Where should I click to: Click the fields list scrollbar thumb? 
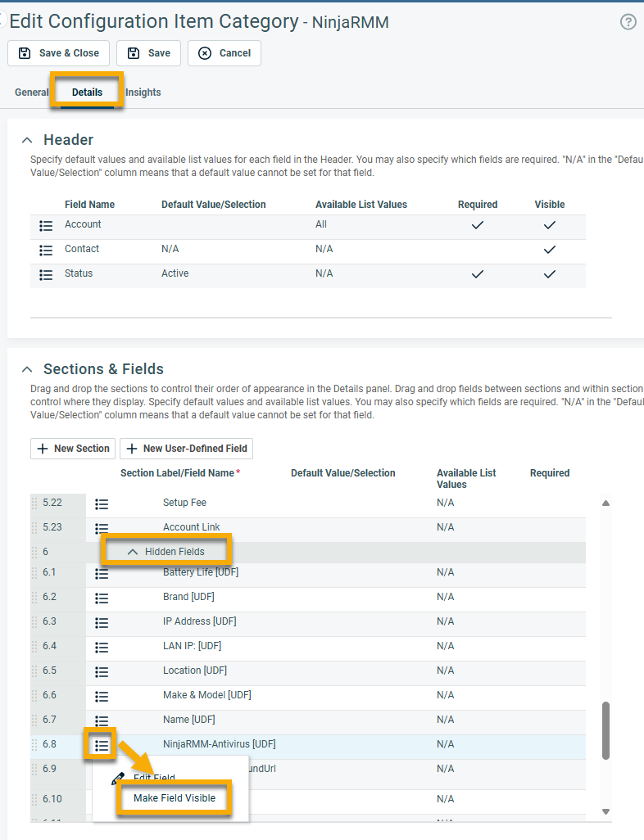pyautogui.click(x=606, y=729)
